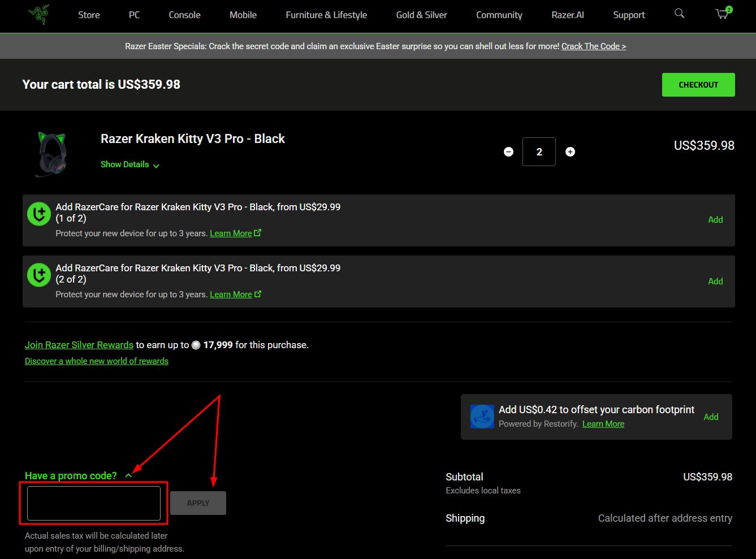Open the Mobile menu
The height and width of the screenshot is (559, 756).
coord(243,15)
